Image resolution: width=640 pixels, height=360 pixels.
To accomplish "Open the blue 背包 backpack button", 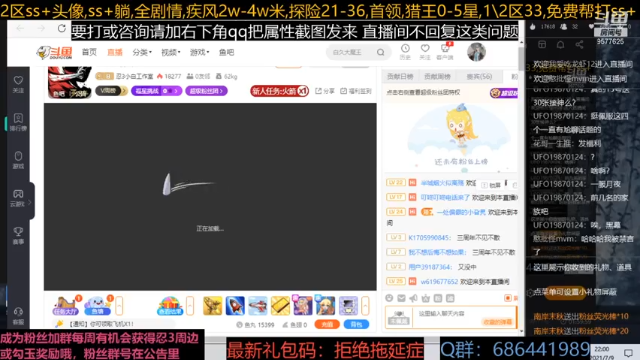I will [x=356, y=324].
